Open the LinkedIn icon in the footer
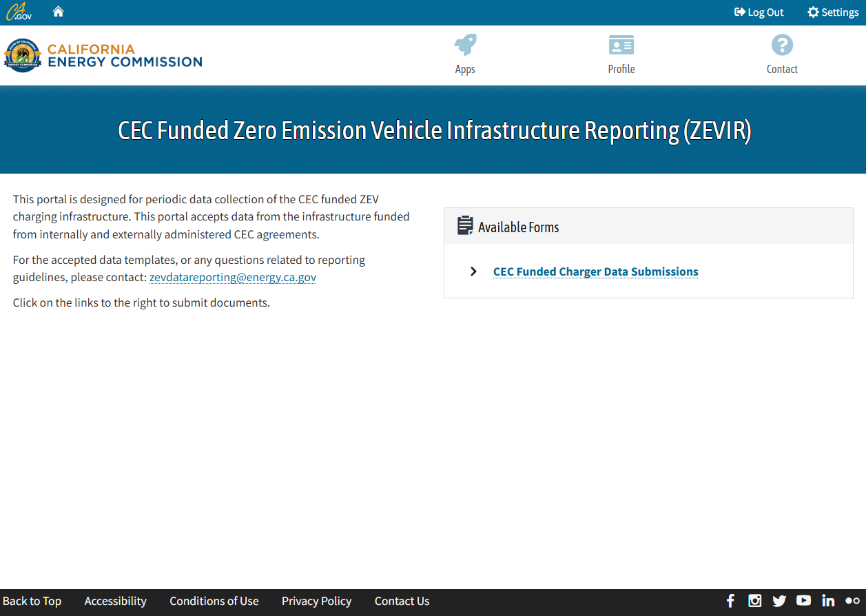 [828, 600]
